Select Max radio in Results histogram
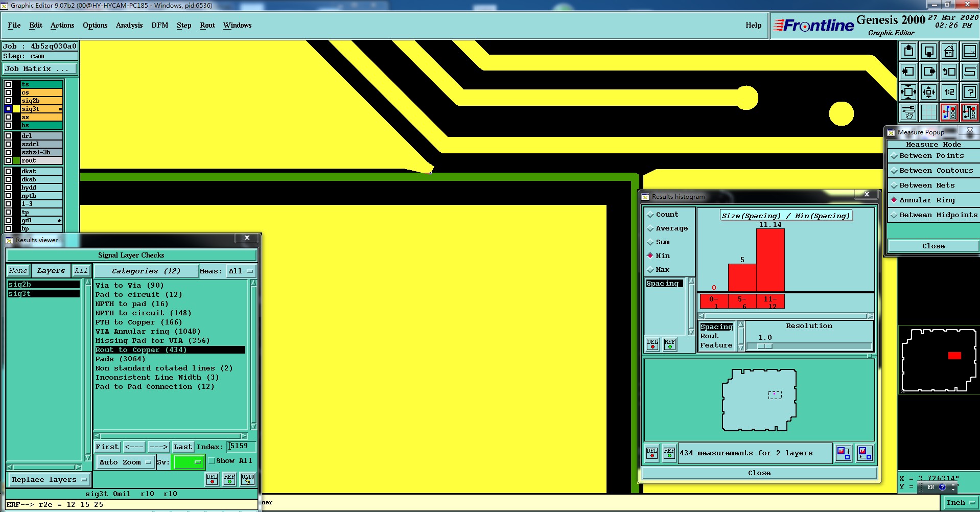 click(x=650, y=270)
